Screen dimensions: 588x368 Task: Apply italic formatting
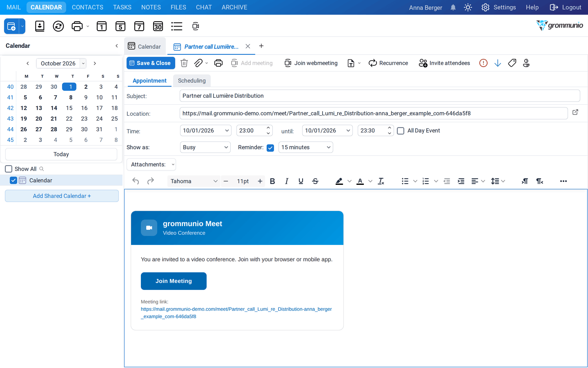point(287,181)
